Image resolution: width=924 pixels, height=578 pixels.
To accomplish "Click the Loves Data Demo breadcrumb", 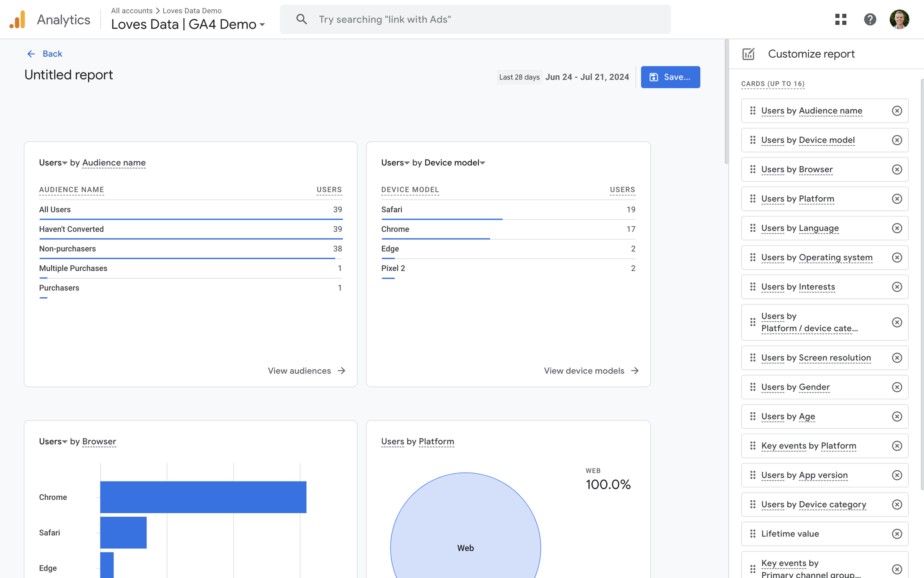I will pos(192,11).
